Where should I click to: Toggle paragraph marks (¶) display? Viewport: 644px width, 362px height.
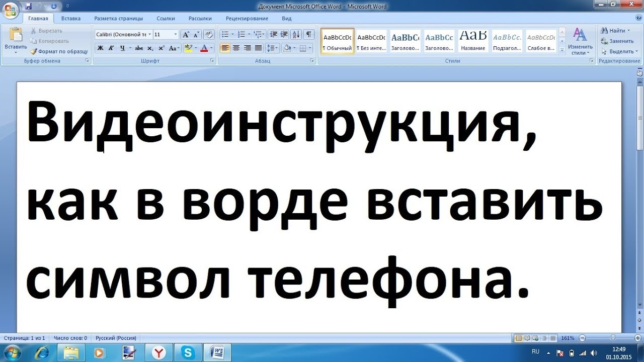click(308, 35)
